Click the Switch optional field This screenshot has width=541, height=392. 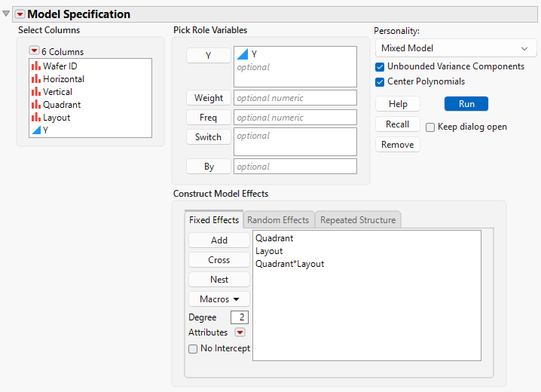click(x=295, y=142)
